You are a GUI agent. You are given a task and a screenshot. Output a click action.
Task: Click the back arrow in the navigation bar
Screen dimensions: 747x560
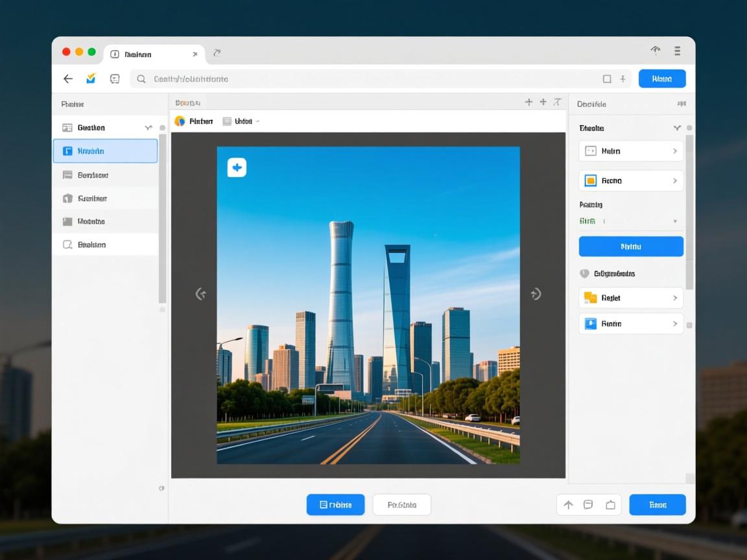tap(68, 79)
